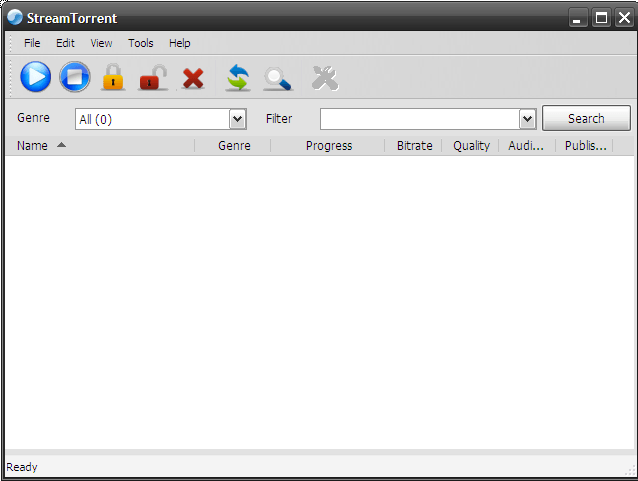Viewport: 638px width, 481px height.
Task: Open settings with the crossed tools icon
Action: [x=325, y=77]
